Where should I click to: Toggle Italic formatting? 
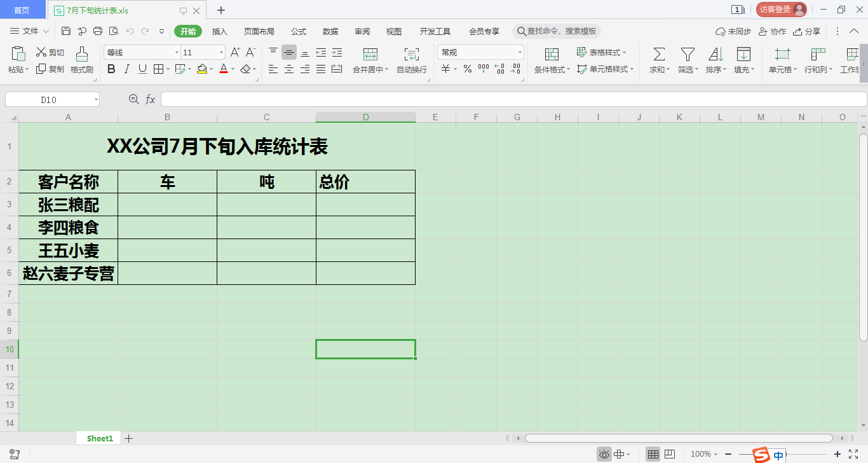click(x=127, y=69)
